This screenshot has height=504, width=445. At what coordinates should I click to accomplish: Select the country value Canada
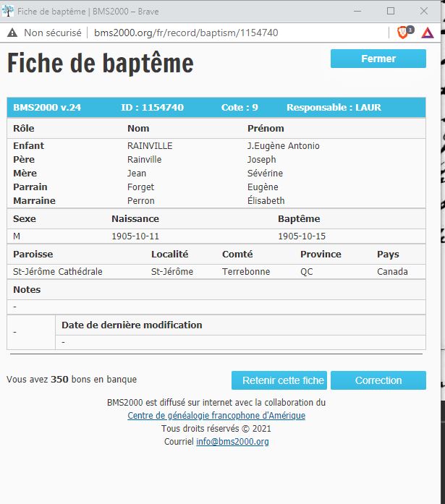point(392,272)
